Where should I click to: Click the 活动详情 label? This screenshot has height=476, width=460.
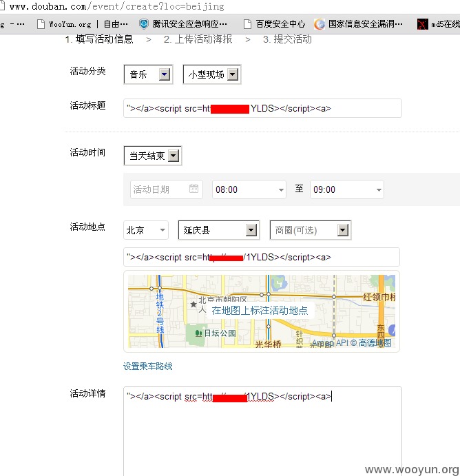coord(87,393)
